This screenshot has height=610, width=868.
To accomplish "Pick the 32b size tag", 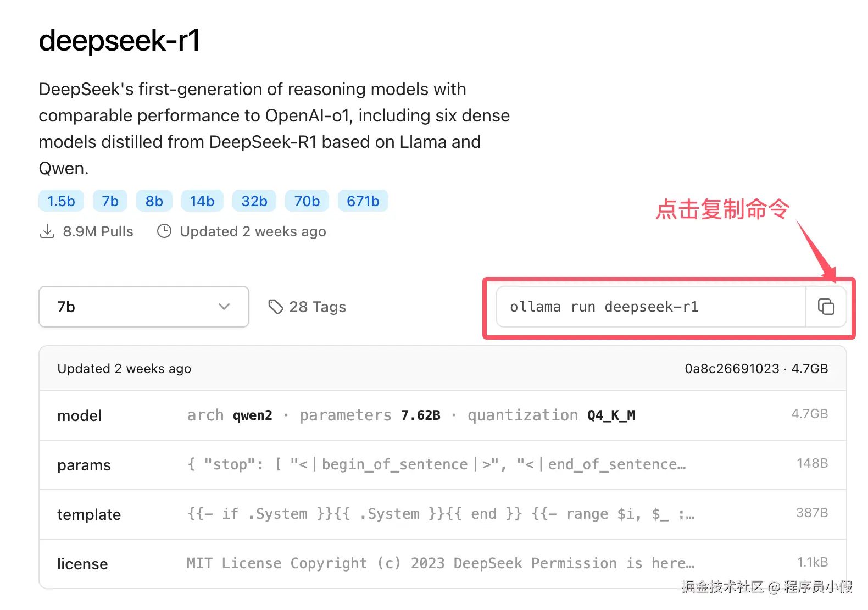I will [x=254, y=201].
